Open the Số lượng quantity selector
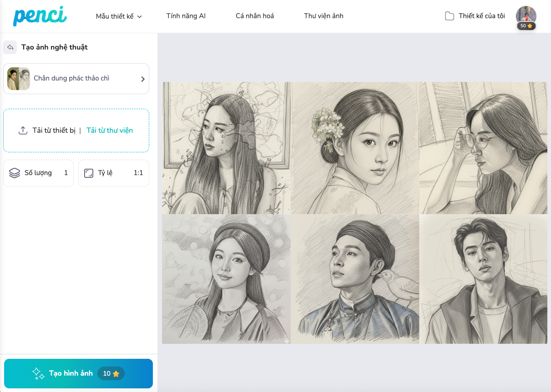The width and height of the screenshot is (551, 392). click(39, 173)
